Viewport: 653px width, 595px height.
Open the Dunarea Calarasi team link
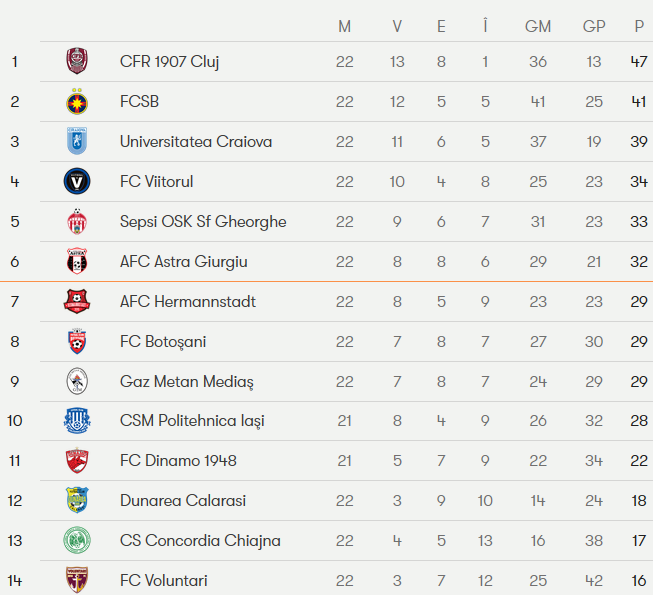click(x=183, y=501)
